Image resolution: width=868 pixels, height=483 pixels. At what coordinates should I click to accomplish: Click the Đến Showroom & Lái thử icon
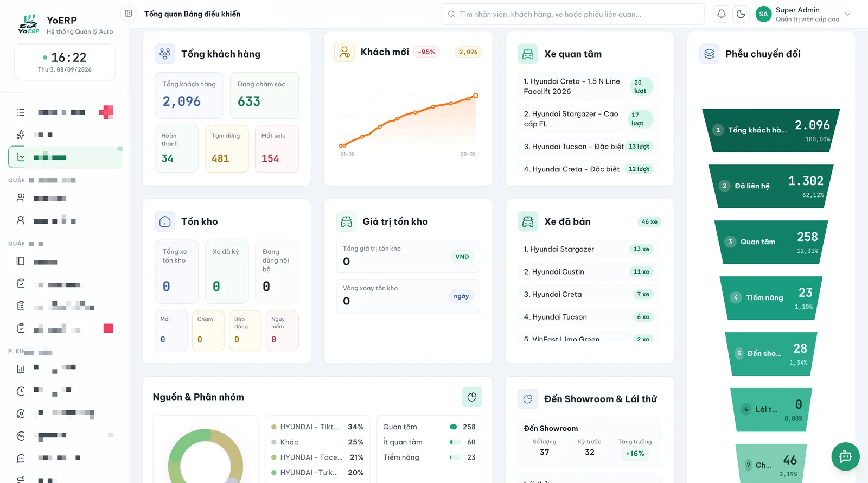point(528,399)
